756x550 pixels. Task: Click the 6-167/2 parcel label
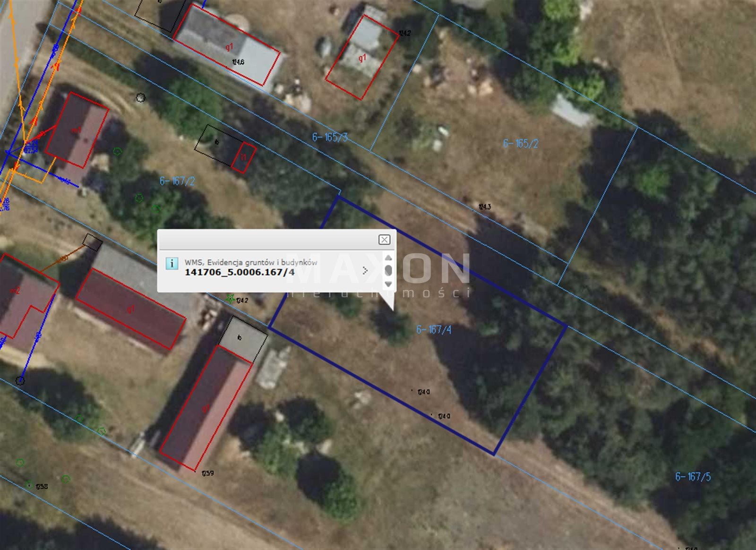pyautogui.click(x=177, y=181)
